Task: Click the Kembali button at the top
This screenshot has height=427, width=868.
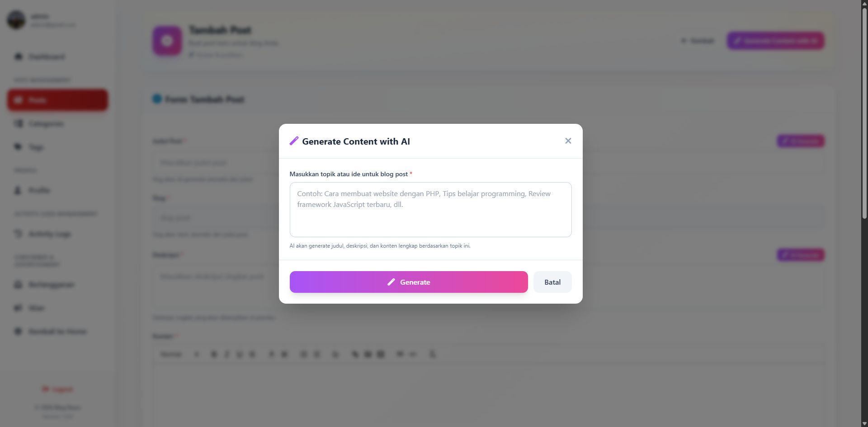Action: [x=698, y=40]
